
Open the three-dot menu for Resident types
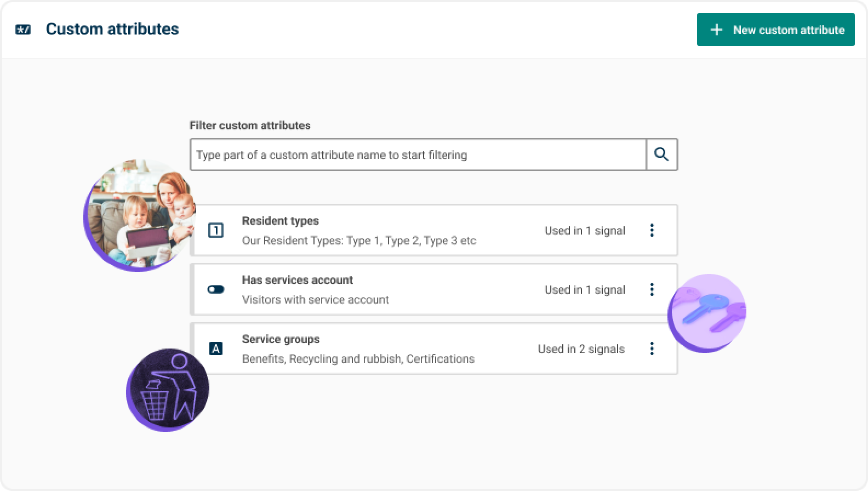(652, 230)
